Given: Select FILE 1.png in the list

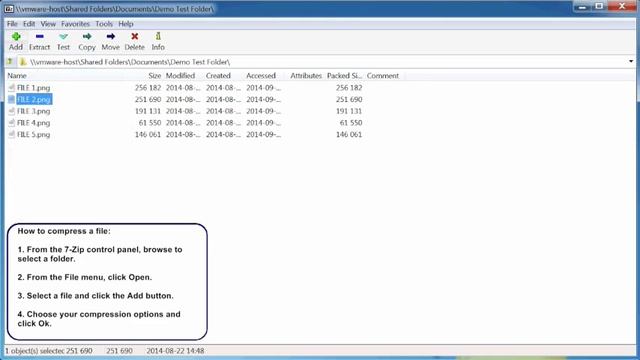Looking at the screenshot, I should 33,87.
